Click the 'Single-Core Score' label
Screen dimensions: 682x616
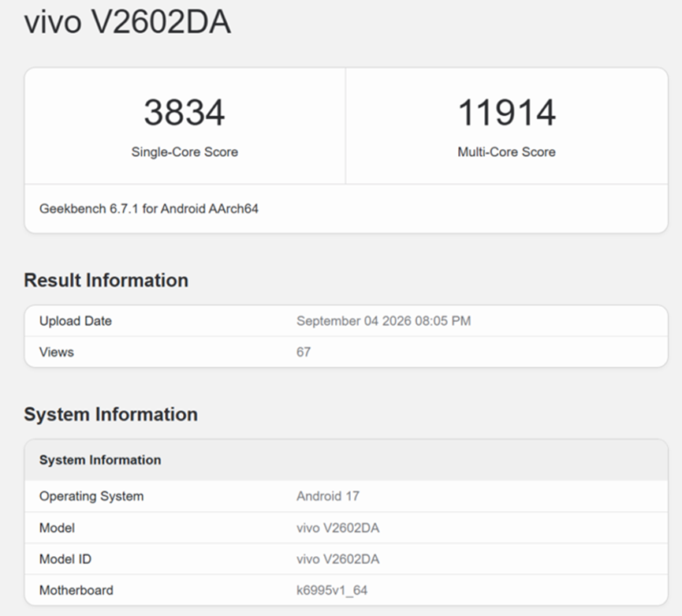[184, 151]
